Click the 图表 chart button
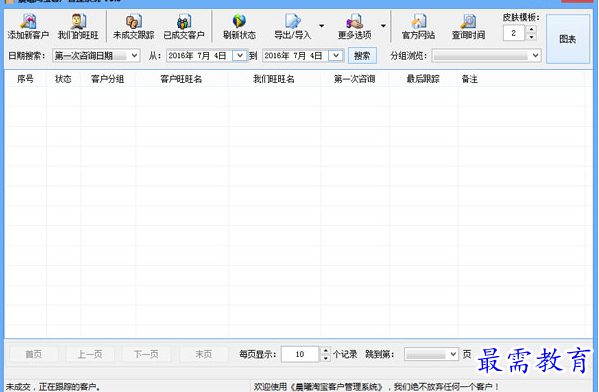Image resolution: width=599 pixels, height=392 pixels. coord(568,39)
